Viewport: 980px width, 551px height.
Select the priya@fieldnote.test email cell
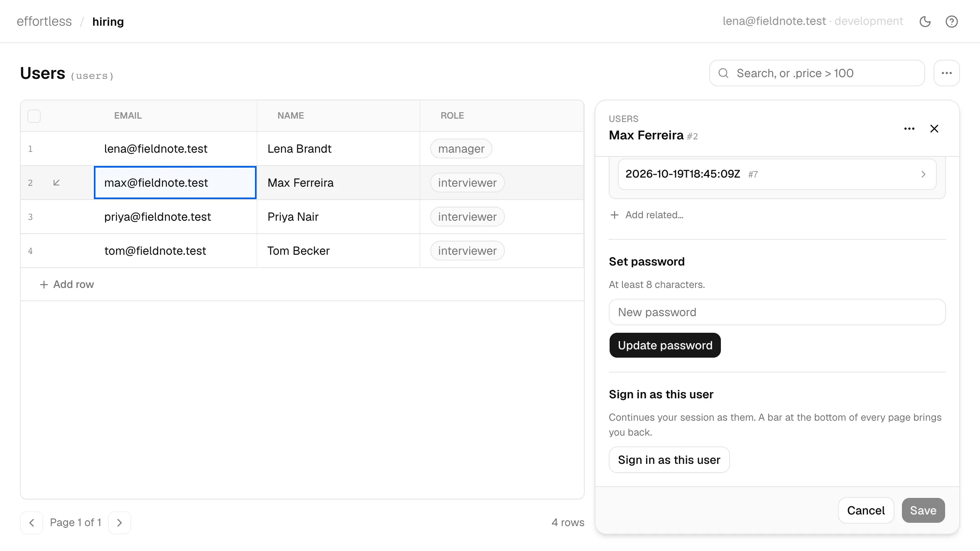coord(175,217)
